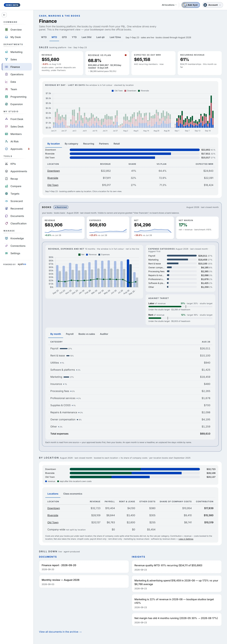Select the Last qtr window tab

(100, 37)
